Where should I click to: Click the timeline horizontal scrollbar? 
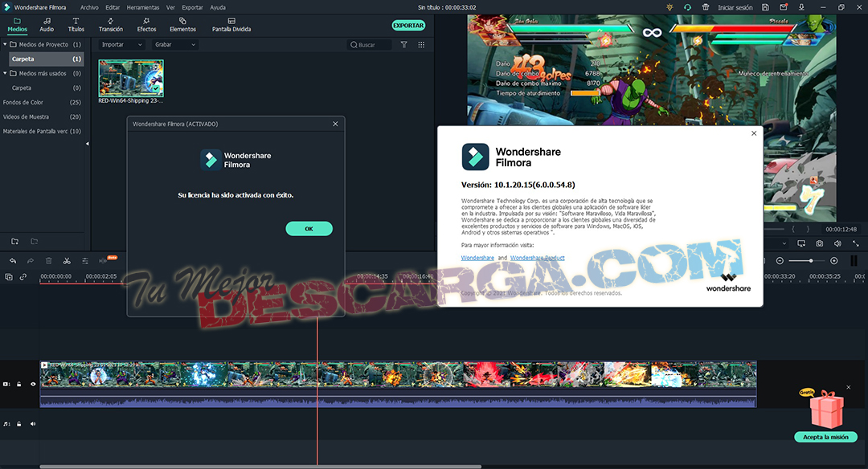[x=260, y=467]
